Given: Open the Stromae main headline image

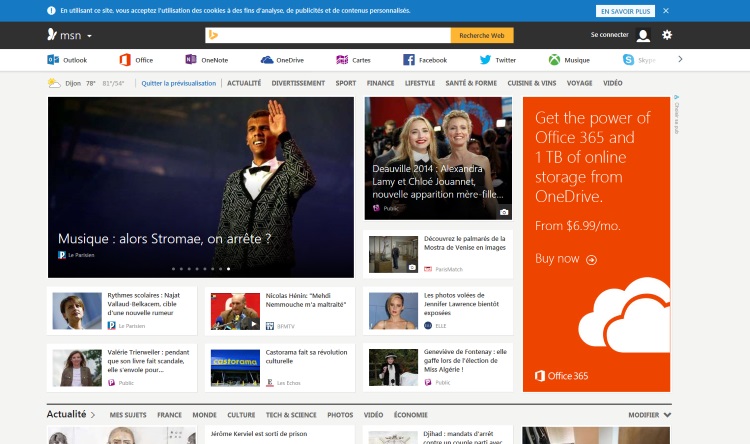Looking at the screenshot, I should point(201,187).
